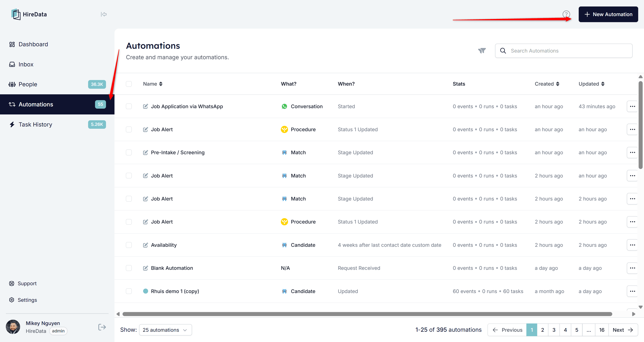The height and width of the screenshot is (342, 644).
Task: Open more options for Job Application via WhatsApp
Action: [632, 106]
